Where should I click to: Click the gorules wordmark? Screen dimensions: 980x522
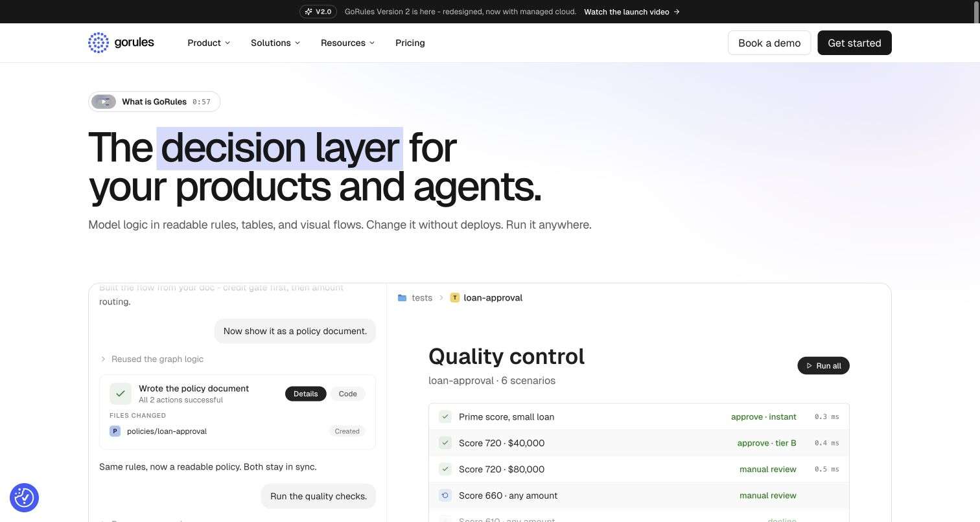coord(134,43)
